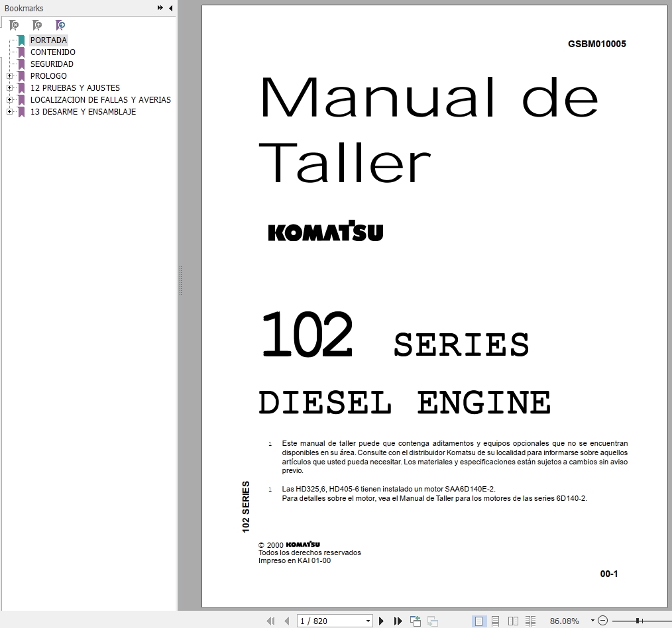The image size is (672, 628).
Task: Select single page view mode
Action: tap(478, 621)
